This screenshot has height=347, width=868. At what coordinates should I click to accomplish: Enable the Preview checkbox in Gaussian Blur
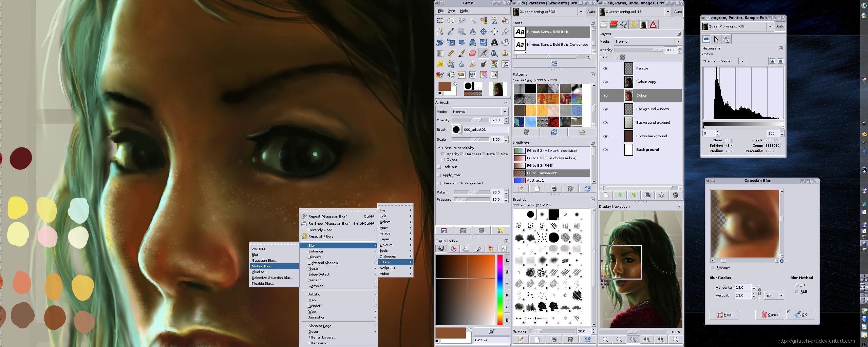coord(712,267)
